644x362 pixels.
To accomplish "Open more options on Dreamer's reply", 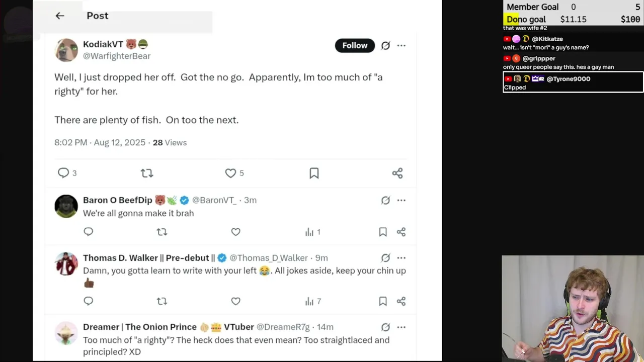I will pyautogui.click(x=401, y=327).
